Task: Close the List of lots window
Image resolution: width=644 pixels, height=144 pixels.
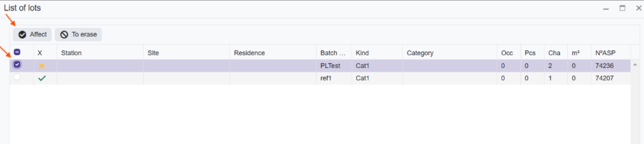Action: pos(639,8)
